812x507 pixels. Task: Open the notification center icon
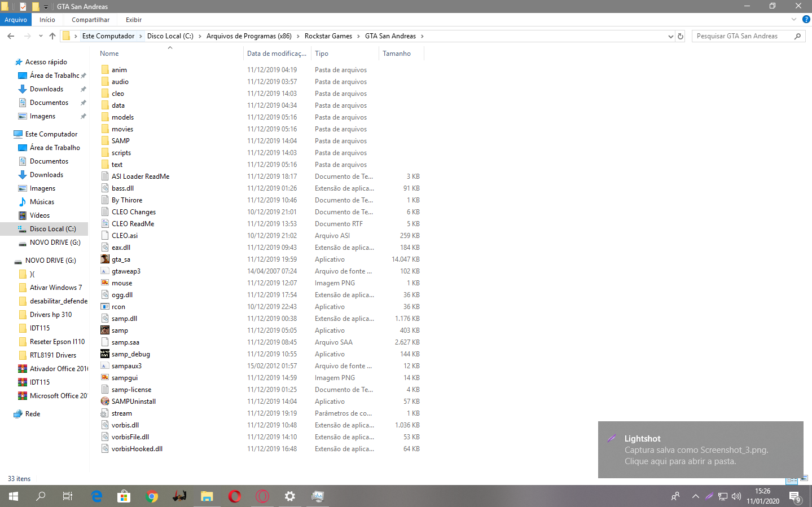795,497
